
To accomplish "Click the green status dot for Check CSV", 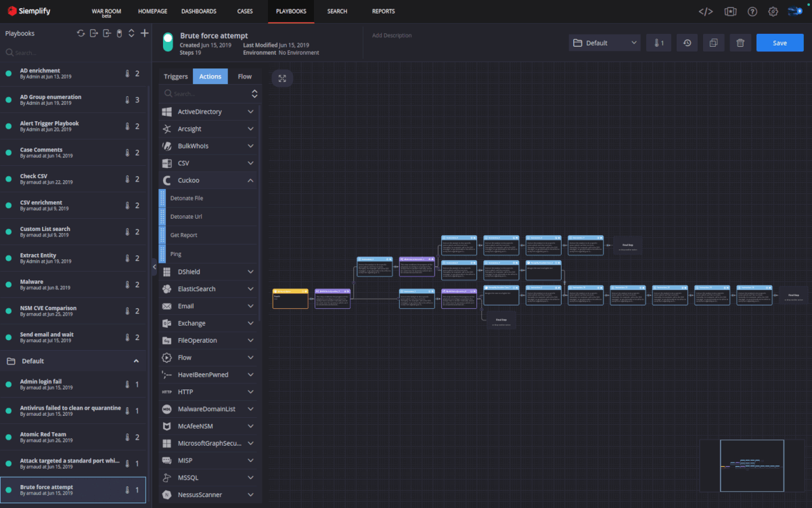I will (x=9, y=179).
